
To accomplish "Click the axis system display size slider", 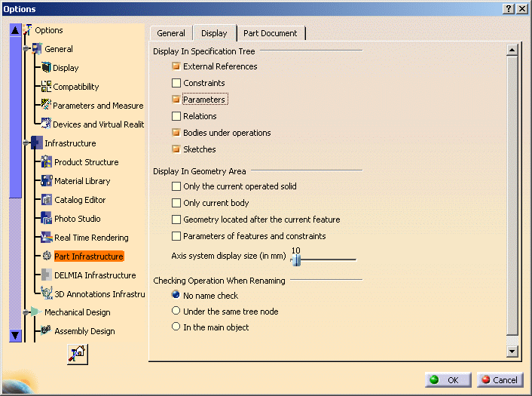I will 296,260.
